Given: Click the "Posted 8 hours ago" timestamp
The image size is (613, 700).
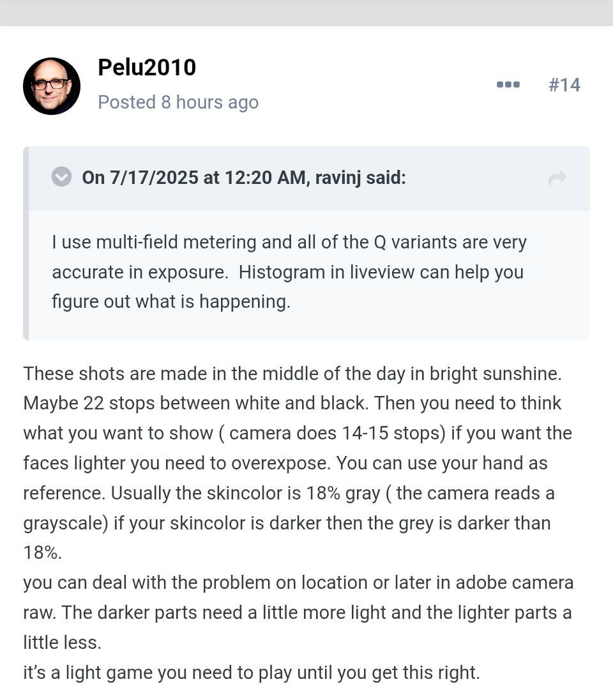Looking at the screenshot, I should click(x=178, y=102).
